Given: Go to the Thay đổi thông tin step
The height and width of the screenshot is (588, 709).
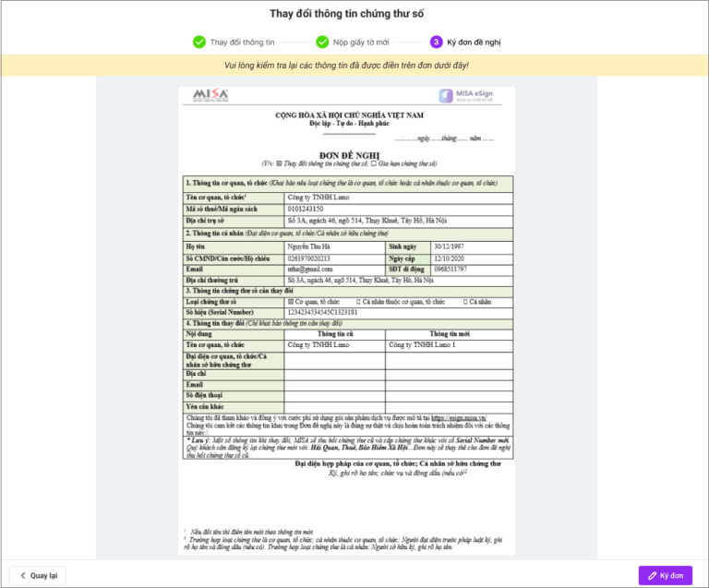Looking at the screenshot, I should coord(242,42).
